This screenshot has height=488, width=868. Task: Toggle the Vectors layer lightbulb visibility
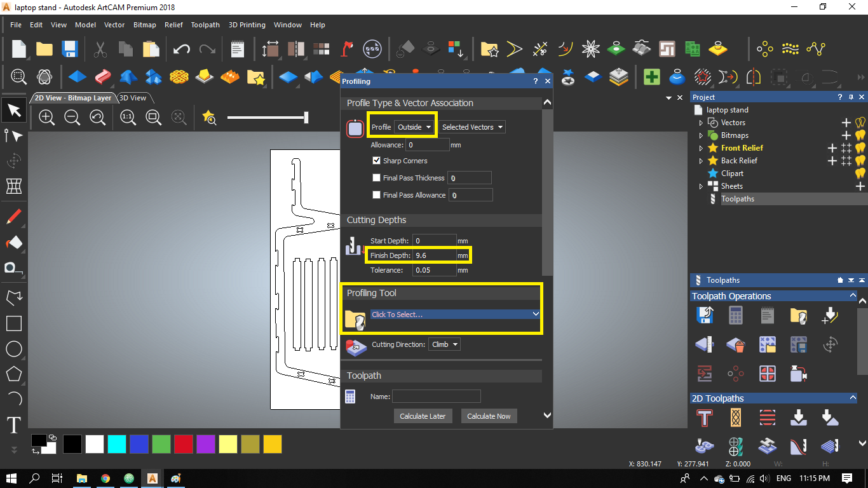(x=861, y=123)
